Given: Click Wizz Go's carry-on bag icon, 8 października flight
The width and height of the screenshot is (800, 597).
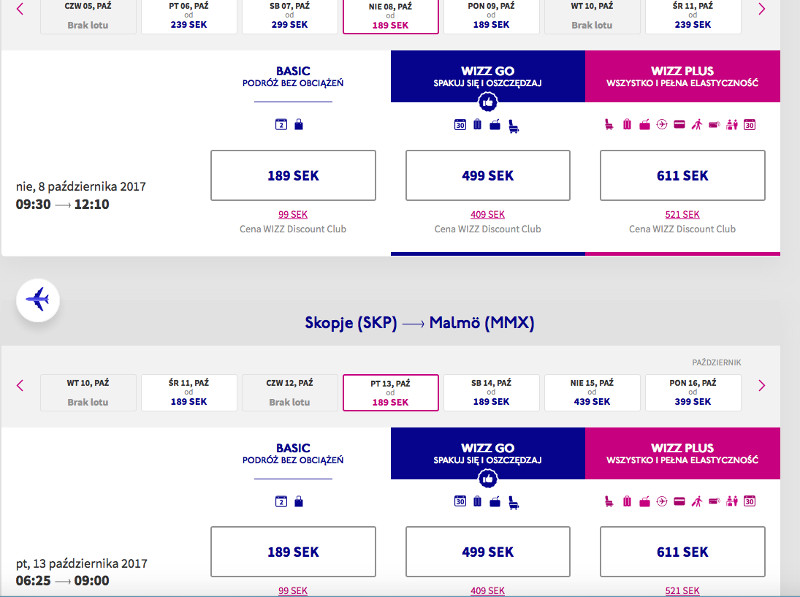Looking at the screenshot, I should [x=495, y=125].
